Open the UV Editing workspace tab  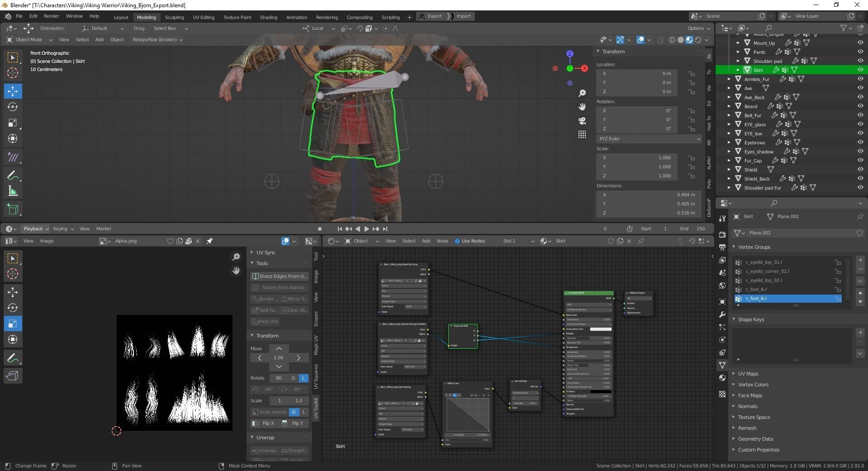[x=204, y=17]
